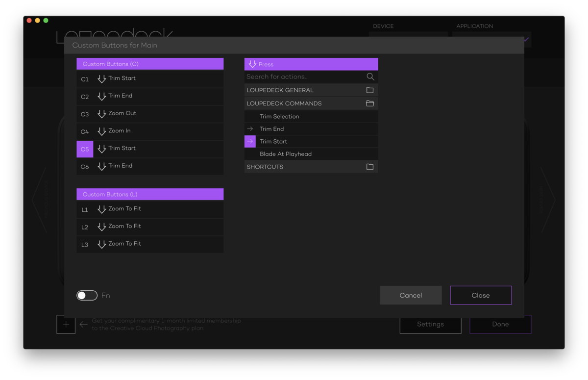
Task: Click the Custom Buttons (C) header
Action: click(150, 64)
